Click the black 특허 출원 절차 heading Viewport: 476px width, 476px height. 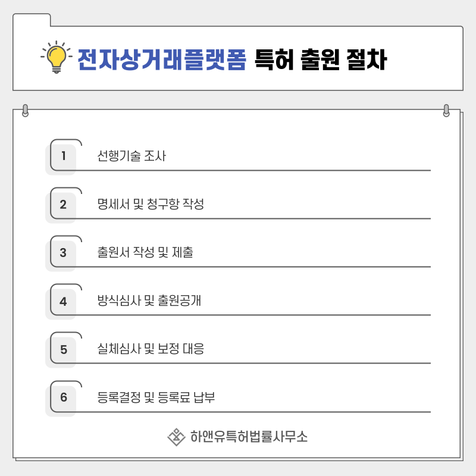click(x=321, y=59)
